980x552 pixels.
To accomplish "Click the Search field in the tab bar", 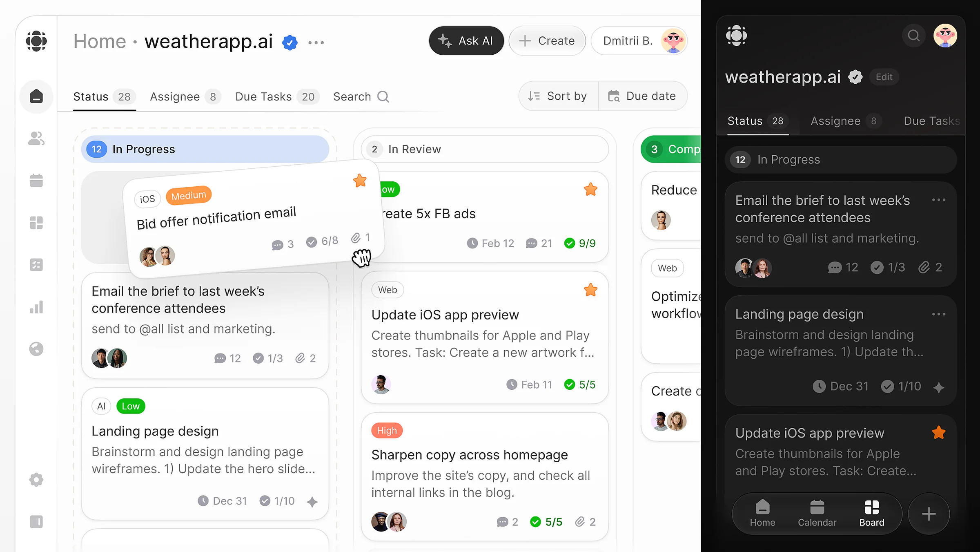I will (x=361, y=97).
